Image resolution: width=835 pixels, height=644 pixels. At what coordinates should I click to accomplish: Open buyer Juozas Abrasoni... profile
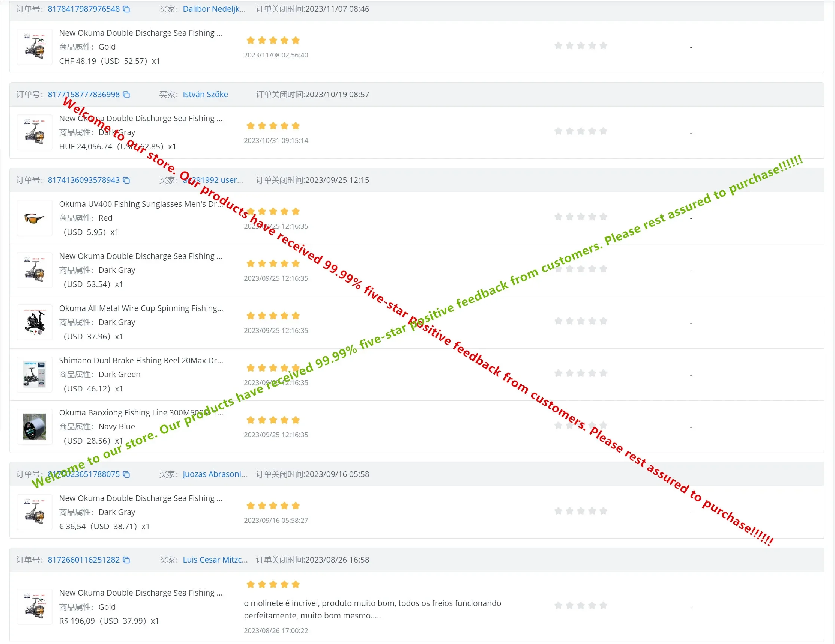[x=215, y=474]
